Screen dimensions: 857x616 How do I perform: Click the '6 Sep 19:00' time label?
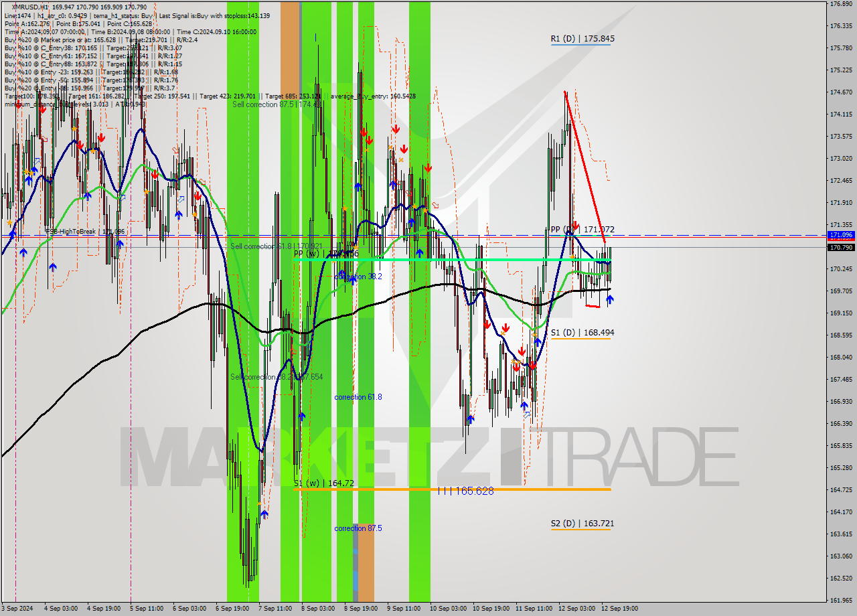tap(232, 609)
